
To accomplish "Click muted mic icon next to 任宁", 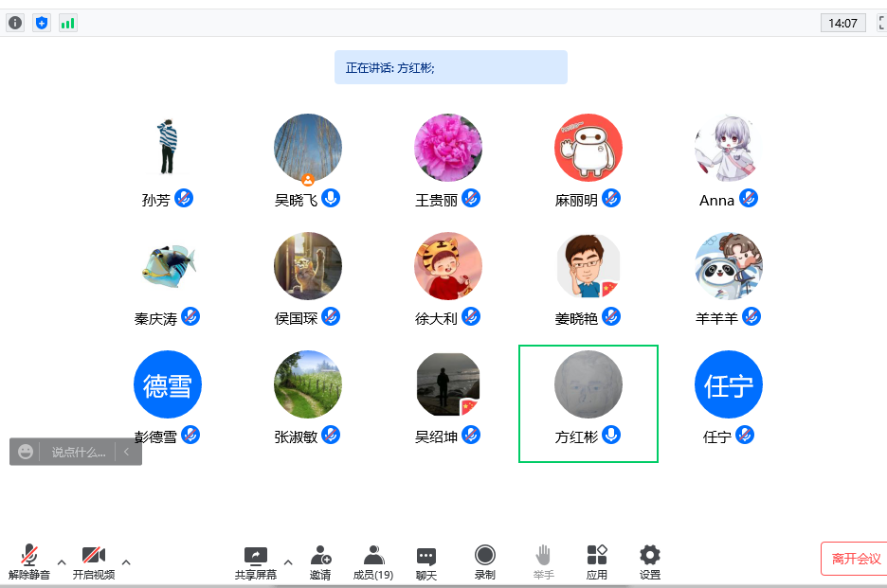I will [x=745, y=435].
